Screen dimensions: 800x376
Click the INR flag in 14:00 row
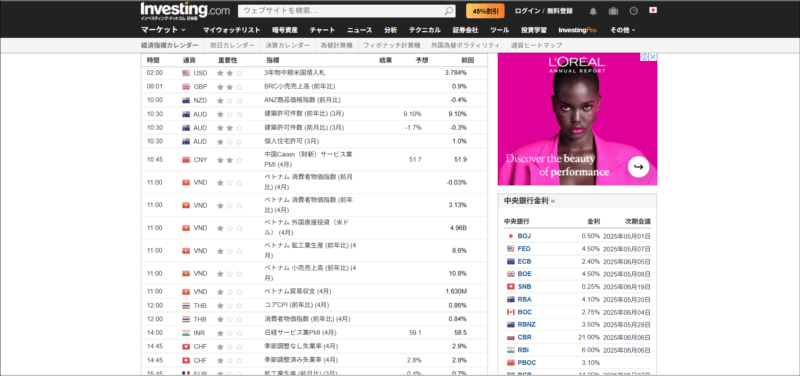[186, 333]
